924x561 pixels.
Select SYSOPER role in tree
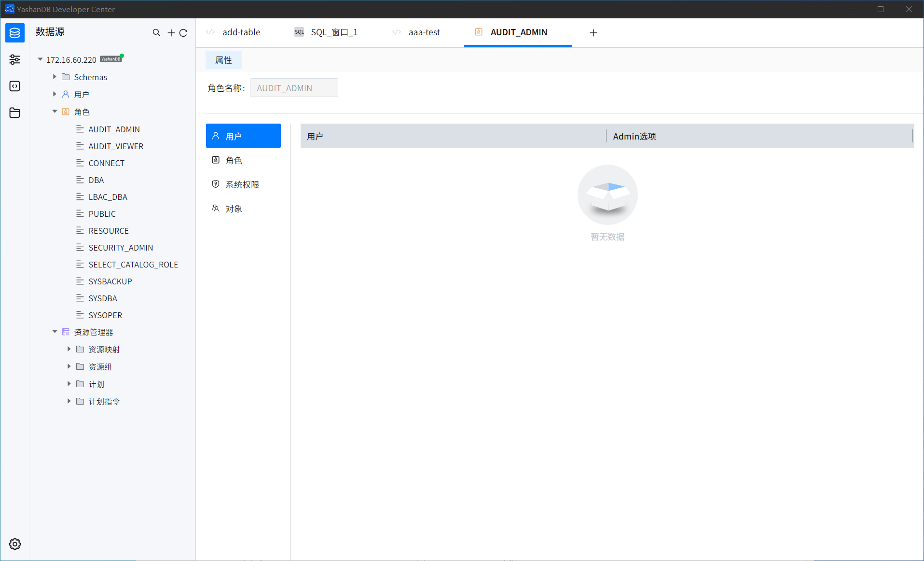(105, 315)
